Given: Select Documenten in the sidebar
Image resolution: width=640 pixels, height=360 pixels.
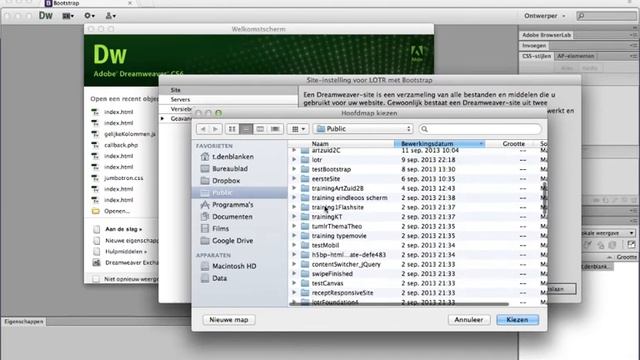Looking at the screenshot, I should click(x=232, y=217).
